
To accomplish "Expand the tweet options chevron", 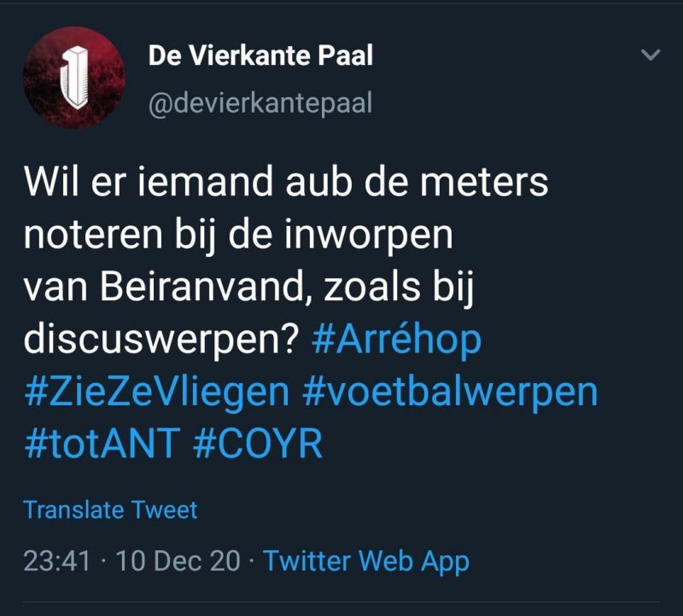I will click(x=651, y=56).
